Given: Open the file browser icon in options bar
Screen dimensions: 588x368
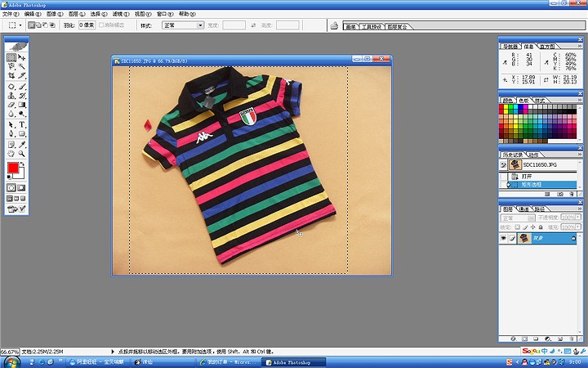Looking at the screenshot, I should click(334, 25).
